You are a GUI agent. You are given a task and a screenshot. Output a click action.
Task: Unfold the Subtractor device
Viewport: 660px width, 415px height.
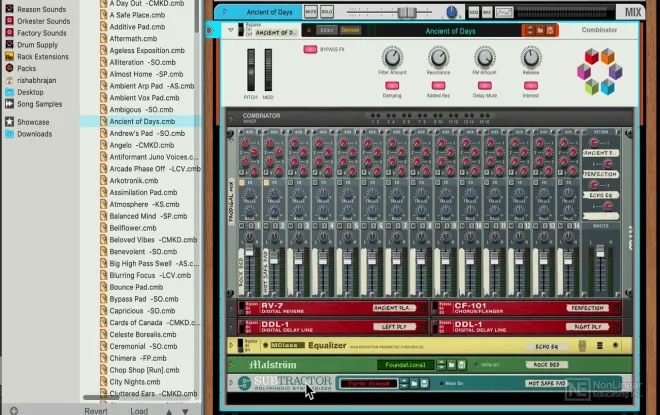231,383
